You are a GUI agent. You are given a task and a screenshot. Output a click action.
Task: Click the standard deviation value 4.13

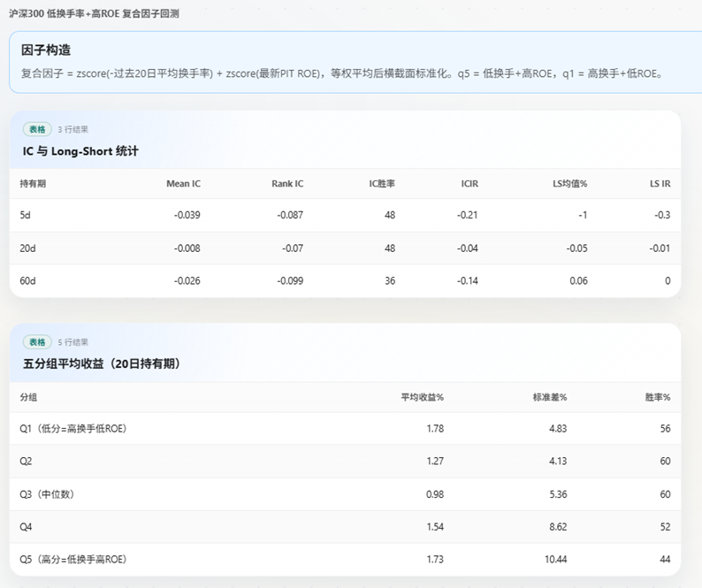tap(558, 462)
